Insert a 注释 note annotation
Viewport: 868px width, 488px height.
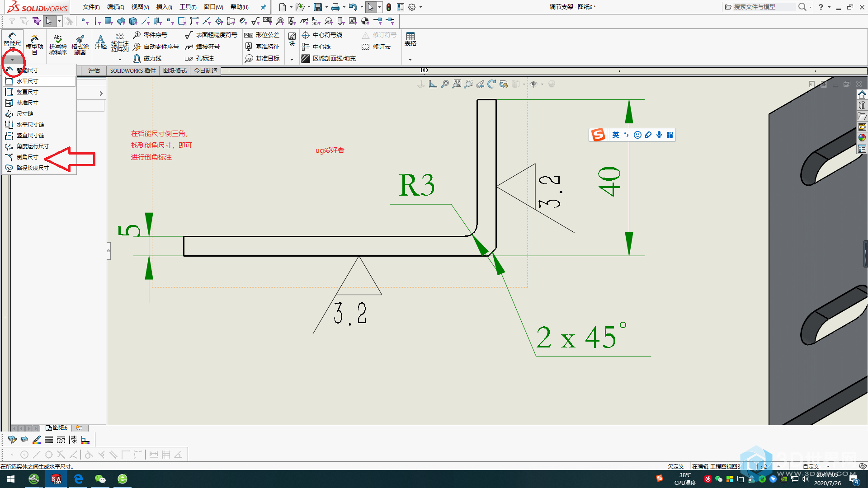(x=101, y=42)
